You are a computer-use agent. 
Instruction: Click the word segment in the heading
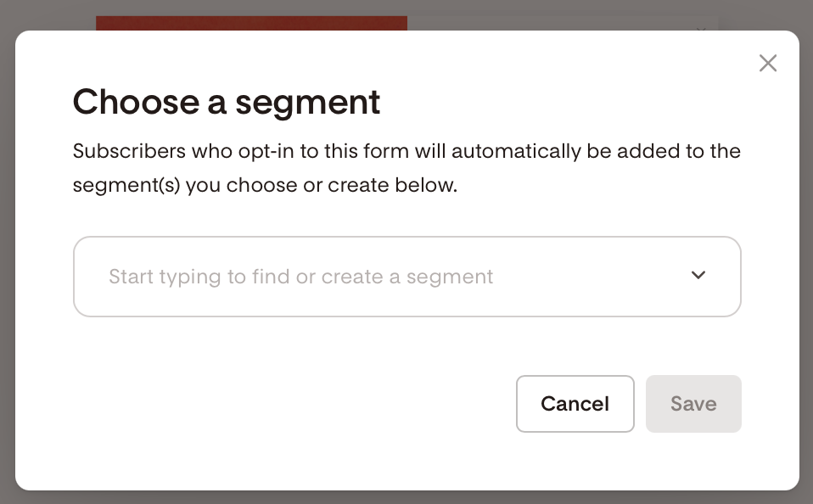(x=308, y=104)
